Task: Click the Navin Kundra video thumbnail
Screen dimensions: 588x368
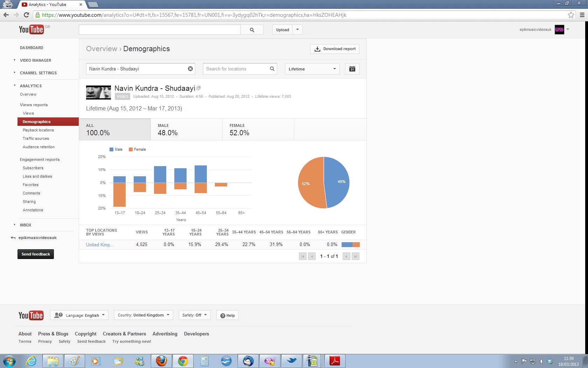Action: tap(98, 93)
